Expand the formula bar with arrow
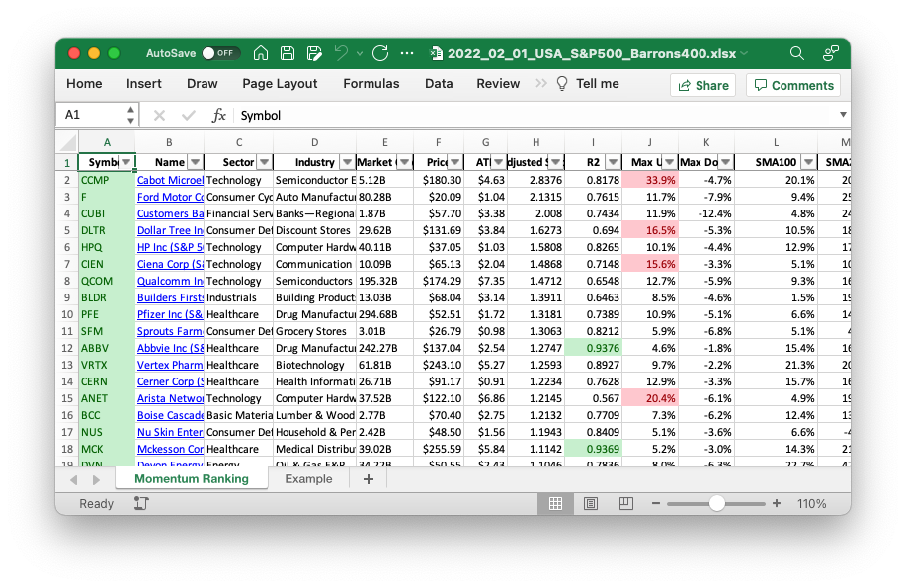The width and height of the screenshot is (906, 588). (x=843, y=115)
